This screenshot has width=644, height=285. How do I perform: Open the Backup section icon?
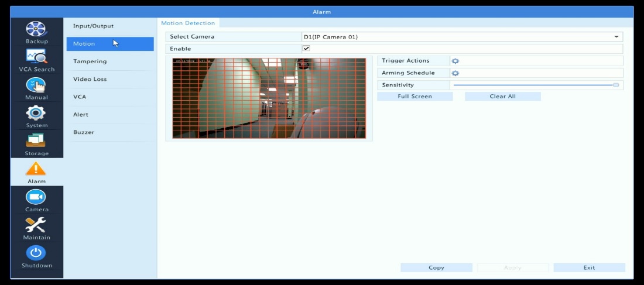click(x=36, y=29)
